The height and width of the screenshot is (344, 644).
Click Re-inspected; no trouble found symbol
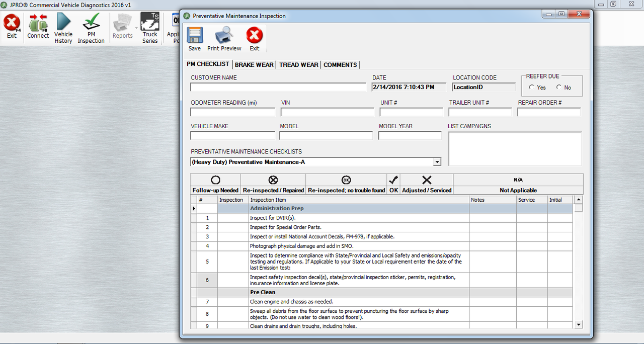tap(346, 180)
